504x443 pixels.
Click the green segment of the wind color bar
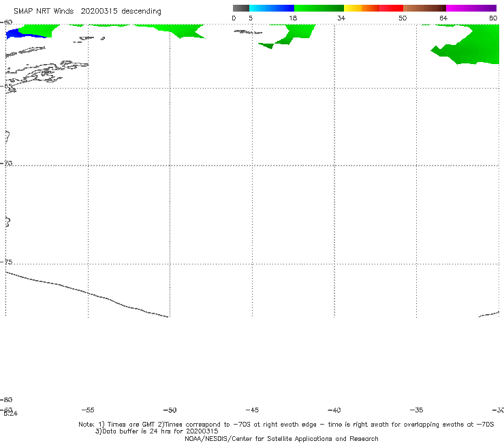pyautogui.click(x=319, y=8)
